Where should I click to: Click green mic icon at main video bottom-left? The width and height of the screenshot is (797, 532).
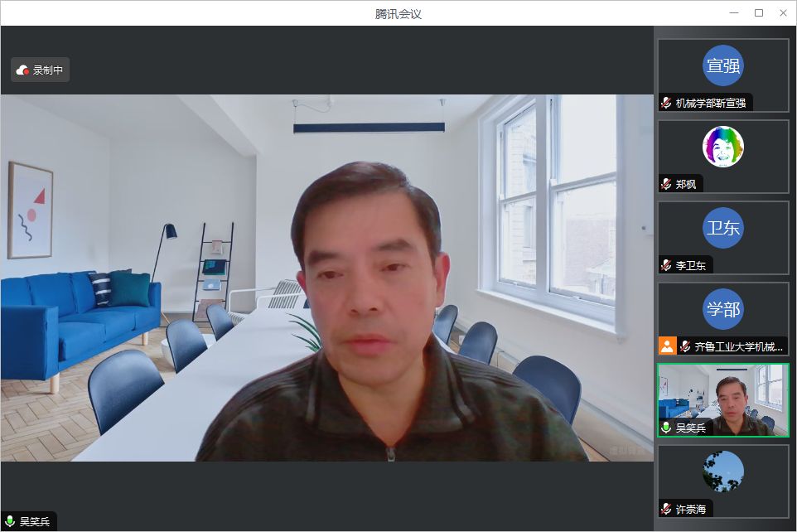tap(10, 521)
